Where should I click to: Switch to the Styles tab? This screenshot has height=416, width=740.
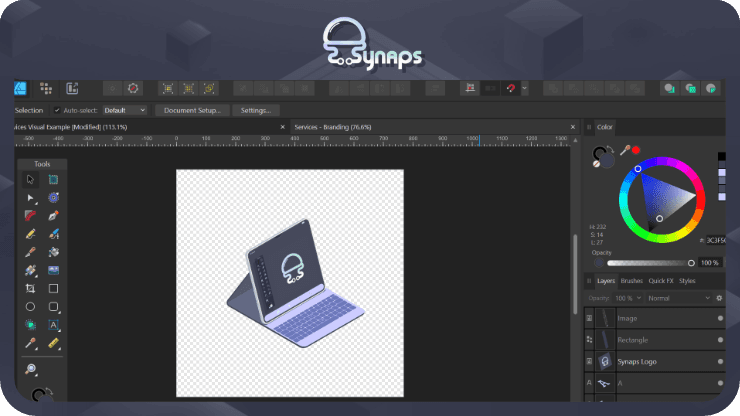(x=687, y=281)
